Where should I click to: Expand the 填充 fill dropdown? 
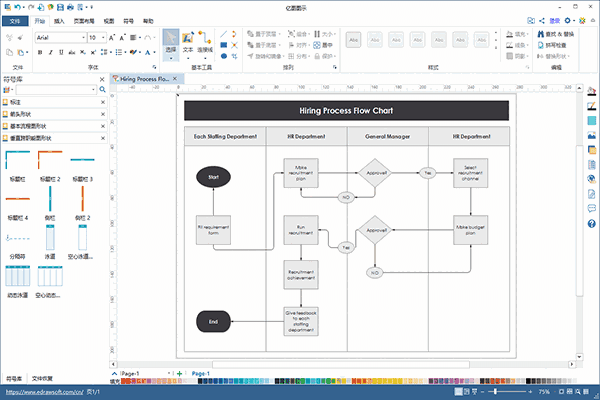click(528, 33)
